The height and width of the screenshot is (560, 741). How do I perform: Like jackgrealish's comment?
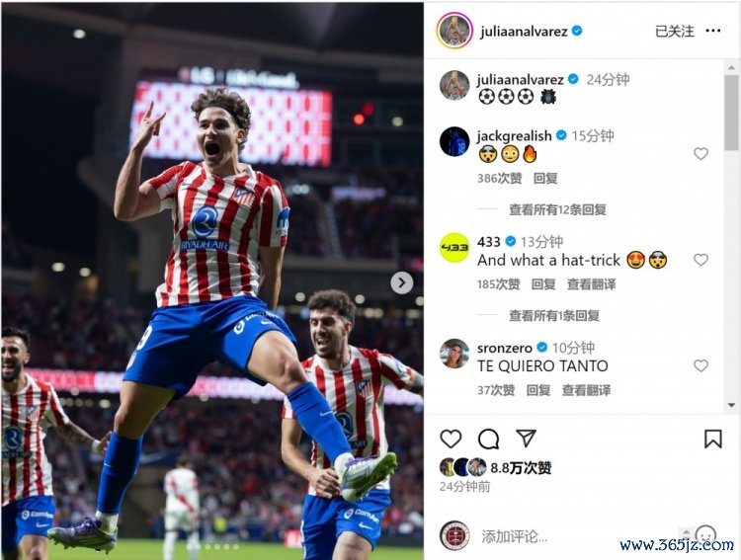coord(700,154)
